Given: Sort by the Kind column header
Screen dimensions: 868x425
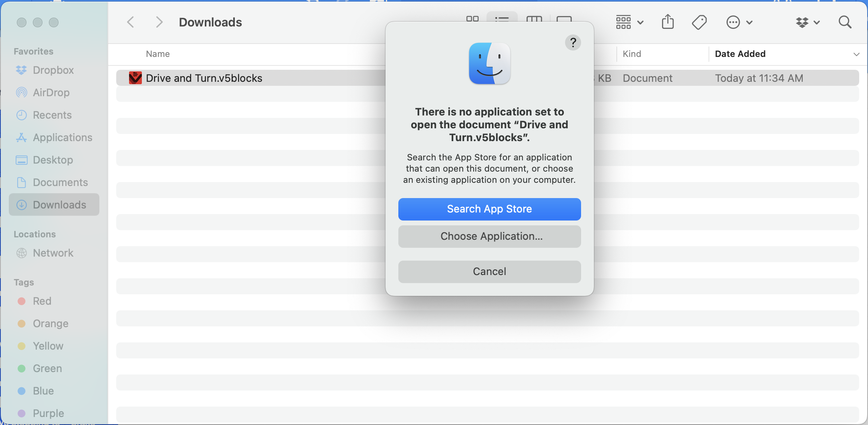Looking at the screenshot, I should coord(632,54).
